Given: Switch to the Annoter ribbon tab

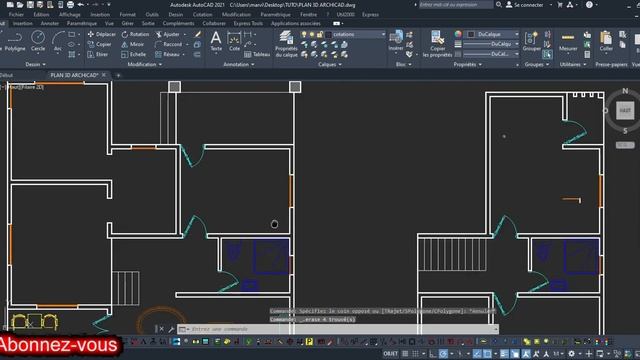Looking at the screenshot, I should click(50, 23).
